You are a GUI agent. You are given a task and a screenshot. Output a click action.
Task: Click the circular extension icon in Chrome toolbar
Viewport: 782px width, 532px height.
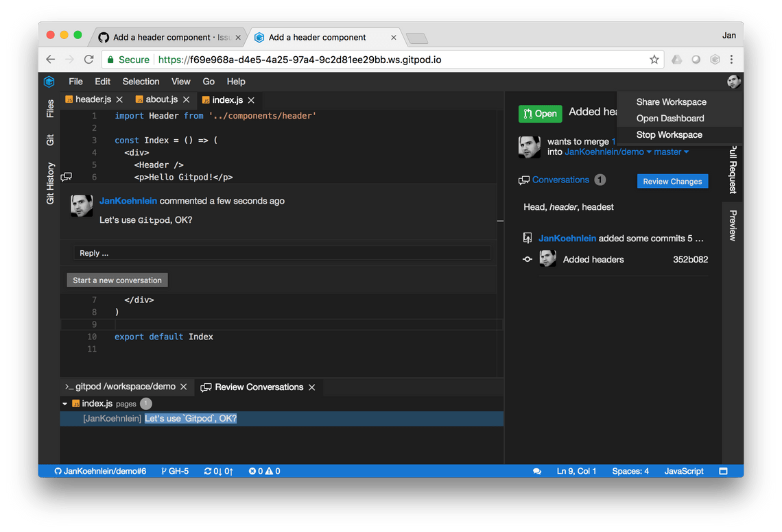pos(696,60)
